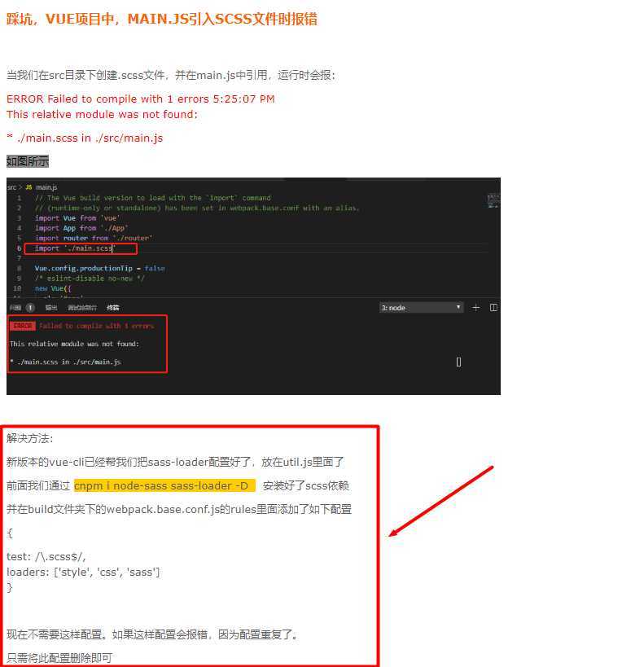This screenshot has width=644, height=667.
Task: Click the article title about MAIN.JS引入SCSS文件时报错
Action: point(162,20)
